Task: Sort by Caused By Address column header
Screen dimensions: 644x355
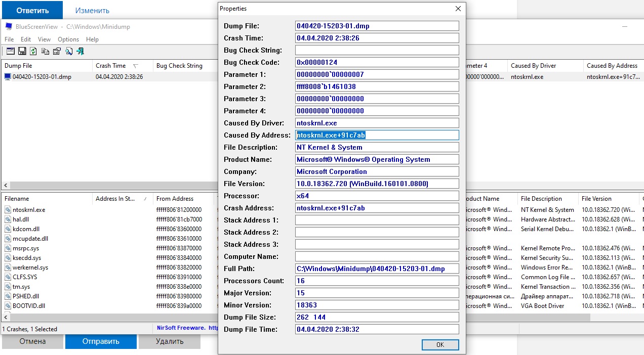Action: tap(613, 66)
